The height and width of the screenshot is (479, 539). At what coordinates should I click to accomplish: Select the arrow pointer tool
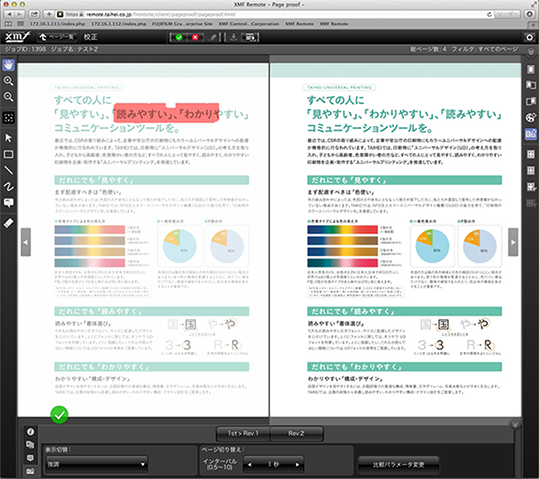[x=9, y=138]
